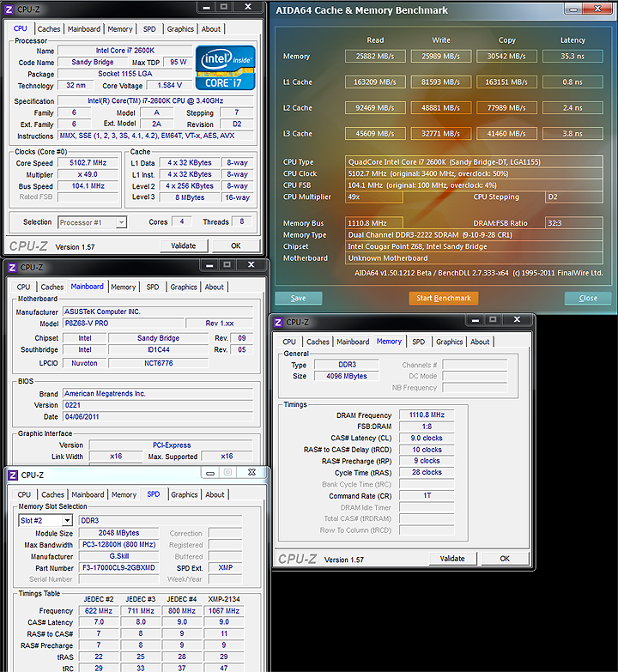Image resolution: width=618 pixels, height=672 pixels.
Task: Open Memory tab in top CPU-Z window
Action: 120,29
